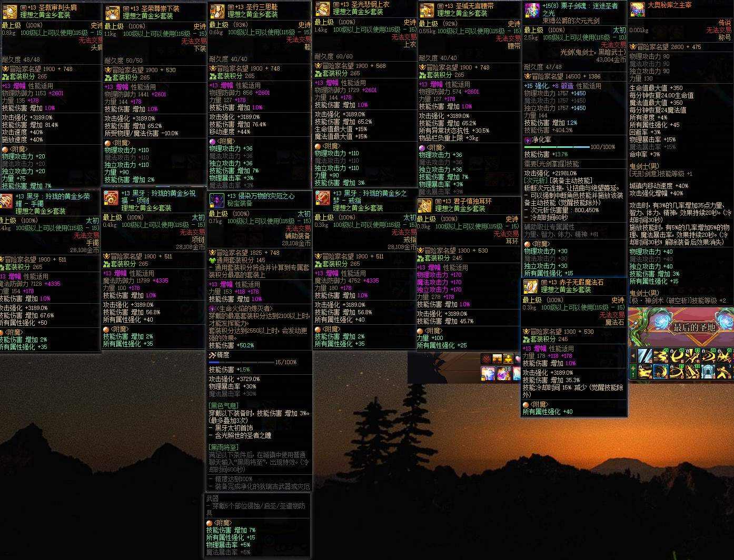
Task: Use the E hotkey skill icon
Action: click(677, 356)
